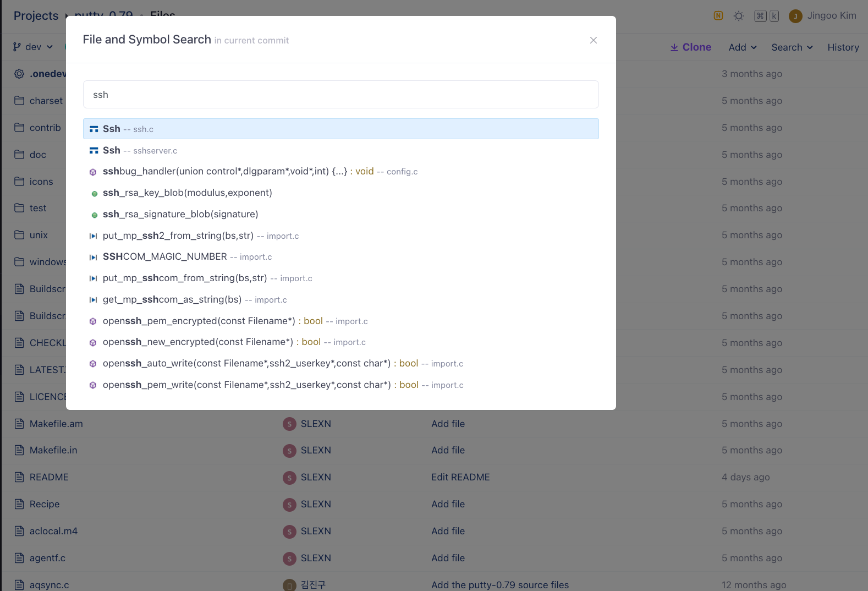
Task: Click the function icon beside sshbug_handler
Action: point(93,172)
